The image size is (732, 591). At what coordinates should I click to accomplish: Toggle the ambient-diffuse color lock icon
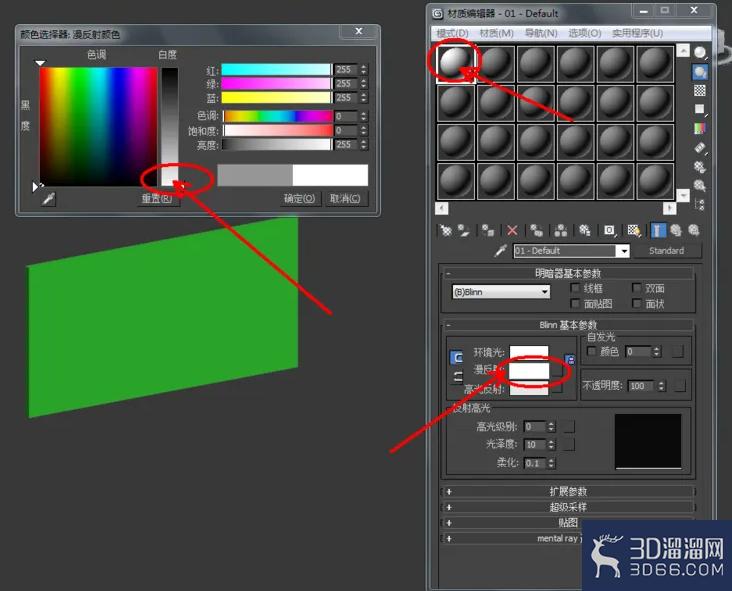pos(570,359)
